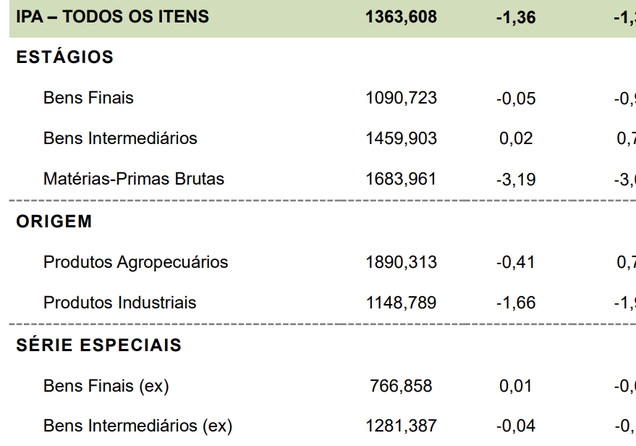Click the ORIGEM section heading
Viewport: 636px width, 446px height.
point(54,222)
